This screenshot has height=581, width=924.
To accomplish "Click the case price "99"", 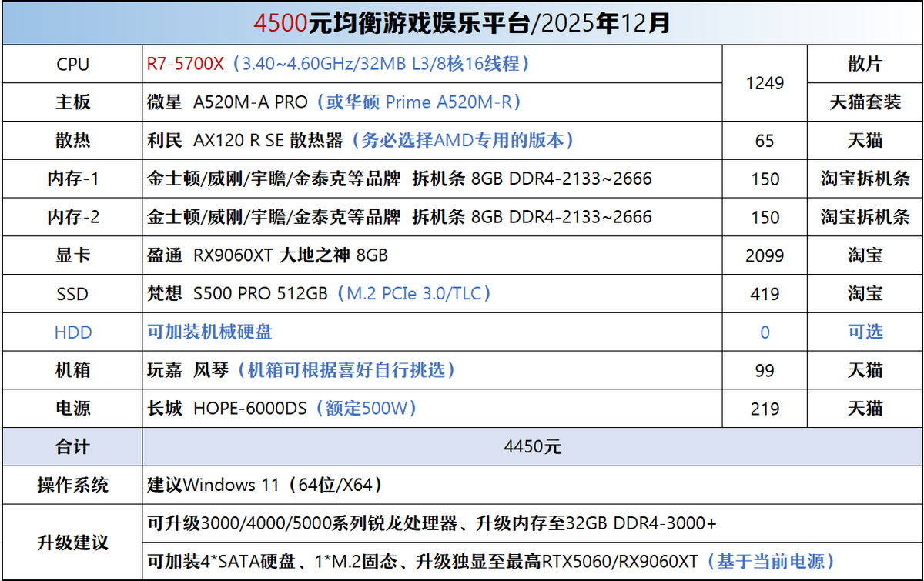I will pos(765,370).
